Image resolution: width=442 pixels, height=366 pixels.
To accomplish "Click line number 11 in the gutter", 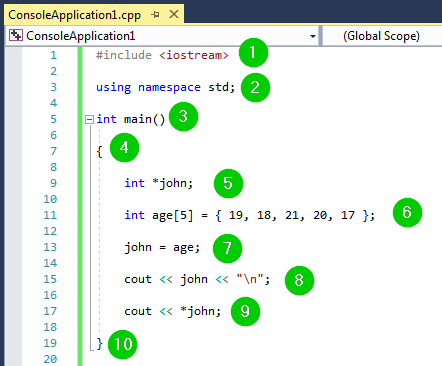I will [x=50, y=215].
